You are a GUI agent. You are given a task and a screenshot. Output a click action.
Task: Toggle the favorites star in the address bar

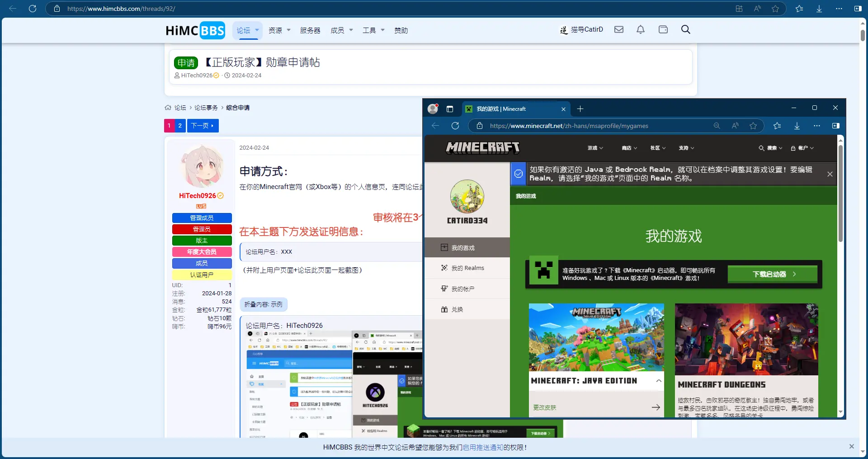775,9
